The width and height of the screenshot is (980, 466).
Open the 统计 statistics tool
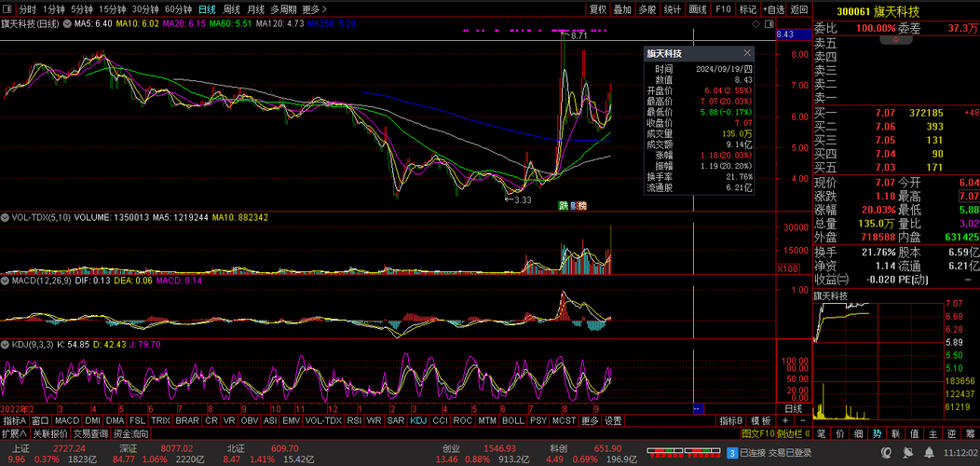[x=673, y=9]
